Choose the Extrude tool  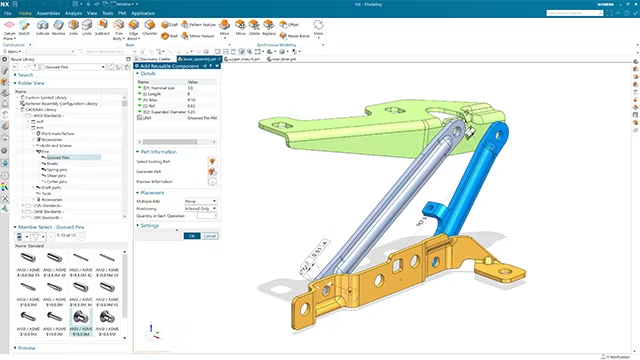[x=42, y=28]
